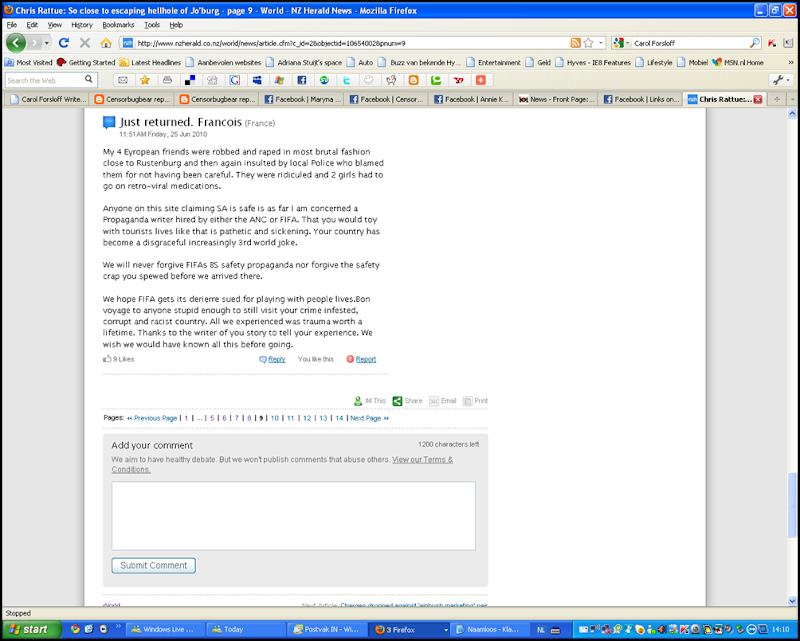Image resolution: width=800 pixels, height=641 pixels.
Task: Open a new tab with the plus button
Action: pyautogui.click(x=777, y=99)
